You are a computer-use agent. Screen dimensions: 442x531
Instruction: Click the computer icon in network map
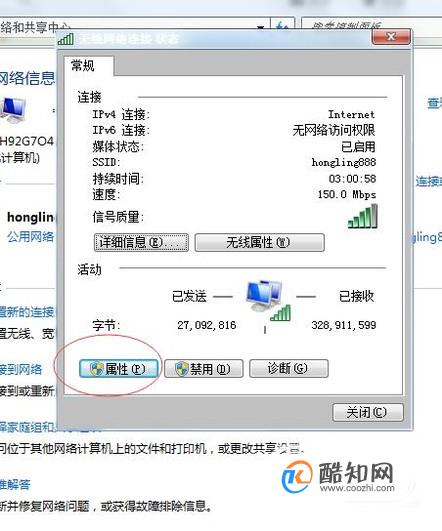13,109
